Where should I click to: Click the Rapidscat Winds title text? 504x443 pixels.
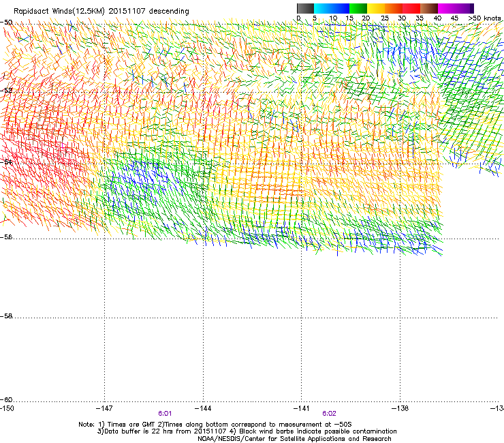(x=101, y=11)
